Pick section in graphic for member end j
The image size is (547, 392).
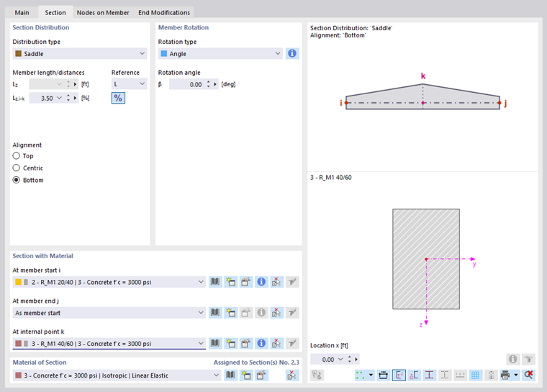pos(276,312)
